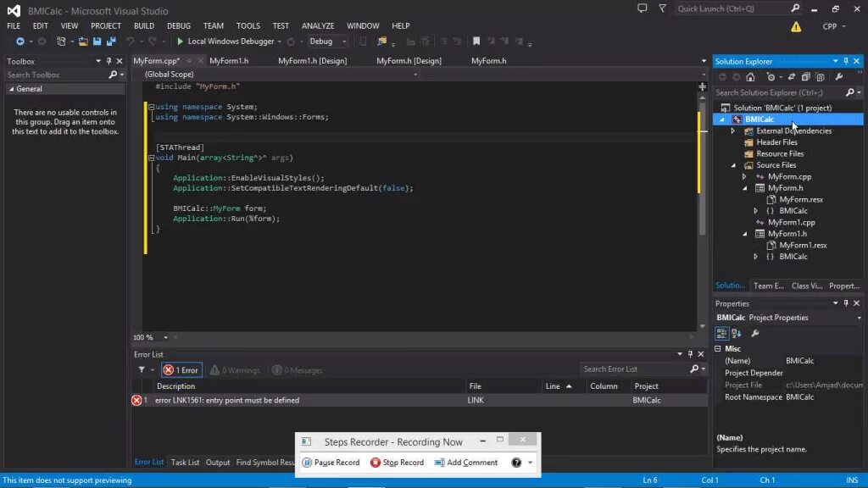Image resolution: width=868 pixels, height=488 pixels.
Task: Click the Home icon in Solution Explorer
Action: pos(750,77)
